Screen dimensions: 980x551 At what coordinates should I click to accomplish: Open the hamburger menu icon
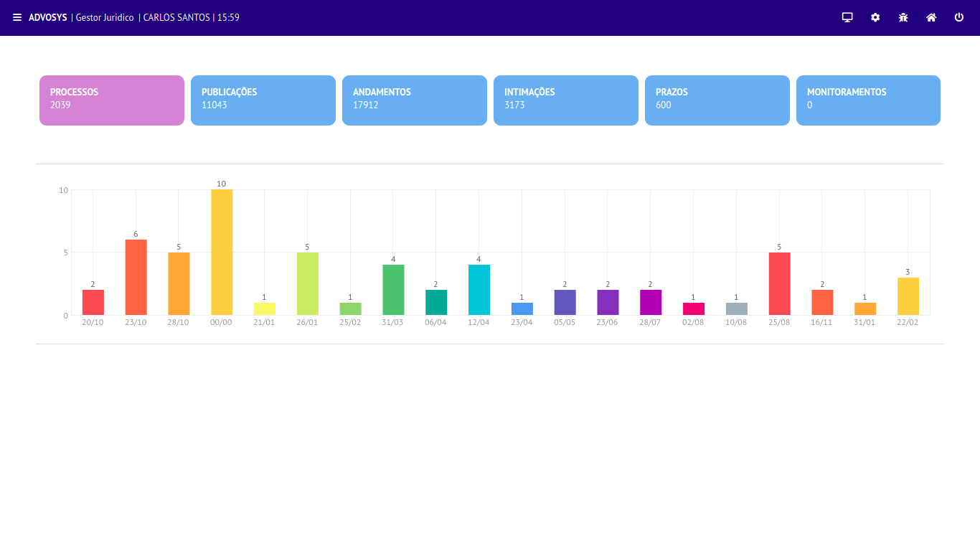coord(17,17)
